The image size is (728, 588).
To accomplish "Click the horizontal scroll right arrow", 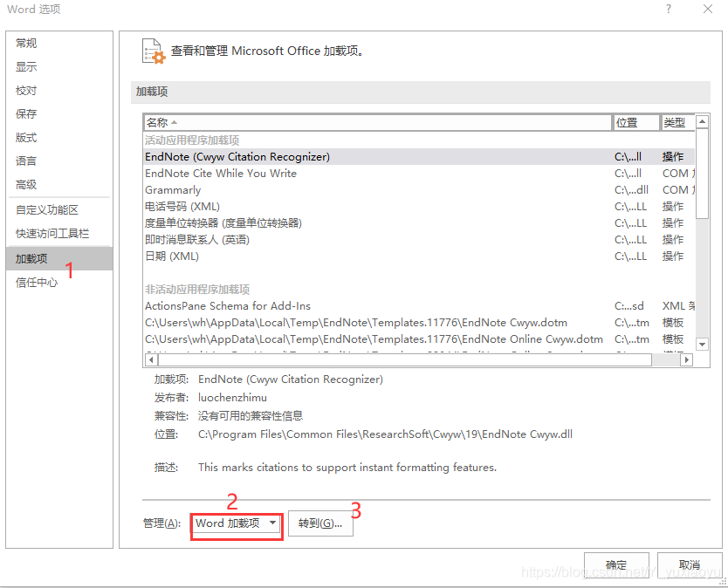I will tap(687, 359).
